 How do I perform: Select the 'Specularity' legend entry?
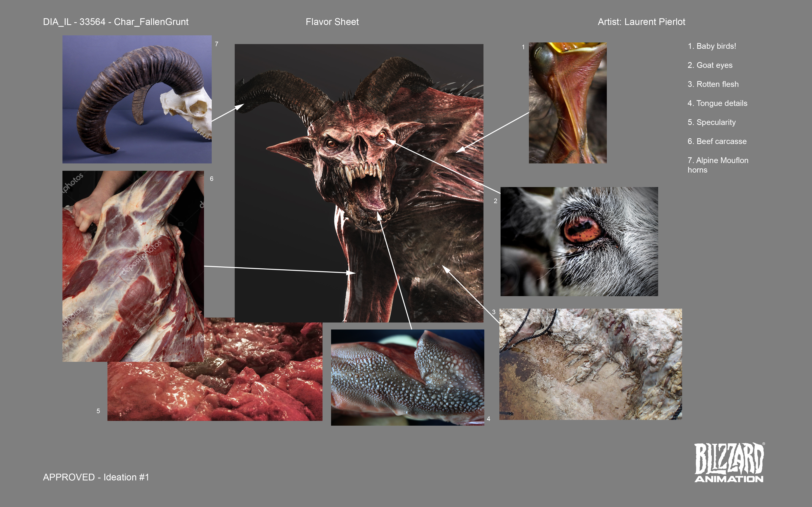point(711,122)
